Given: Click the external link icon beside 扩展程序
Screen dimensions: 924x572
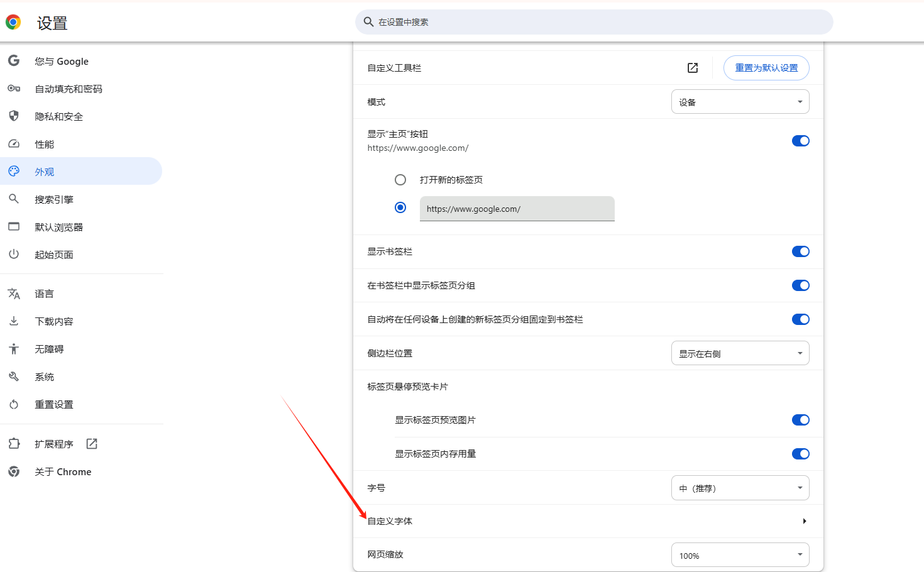Looking at the screenshot, I should [x=92, y=444].
